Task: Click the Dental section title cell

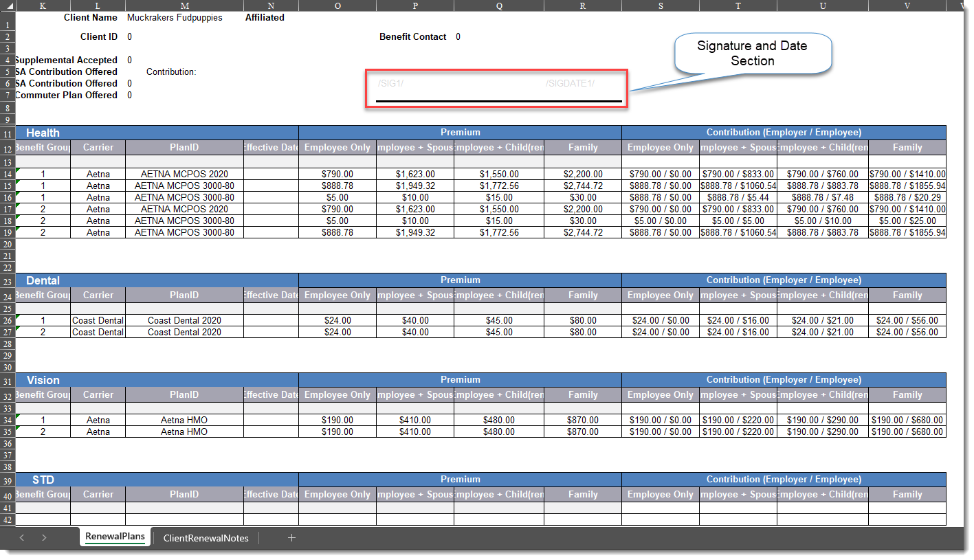Action: click(x=43, y=280)
